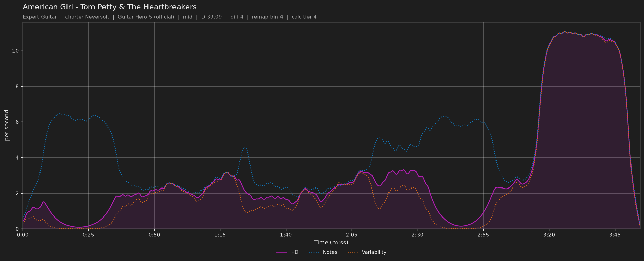Click the "remap bin 4" subtitle entry
This screenshot has height=261, width=644.
tap(268, 17)
